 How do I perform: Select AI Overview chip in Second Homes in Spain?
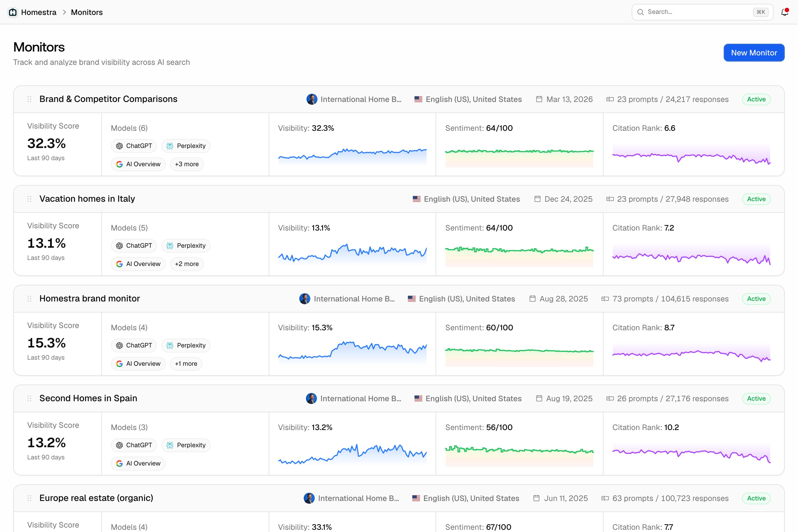pos(138,464)
